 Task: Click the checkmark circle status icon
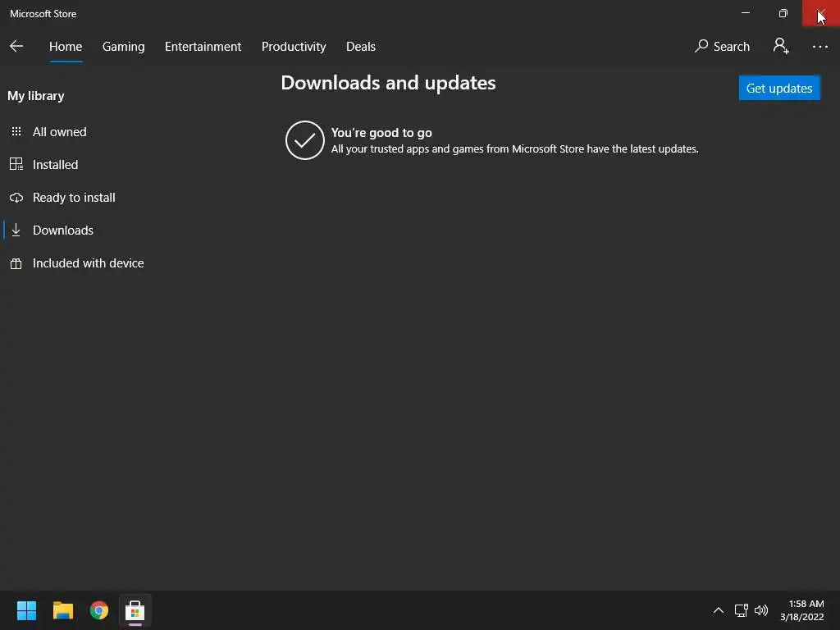(x=305, y=140)
